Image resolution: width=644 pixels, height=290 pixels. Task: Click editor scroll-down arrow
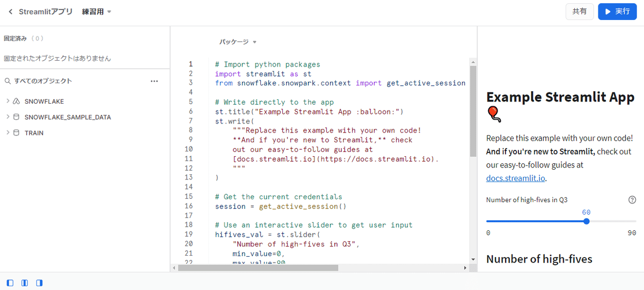(x=473, y=259)
